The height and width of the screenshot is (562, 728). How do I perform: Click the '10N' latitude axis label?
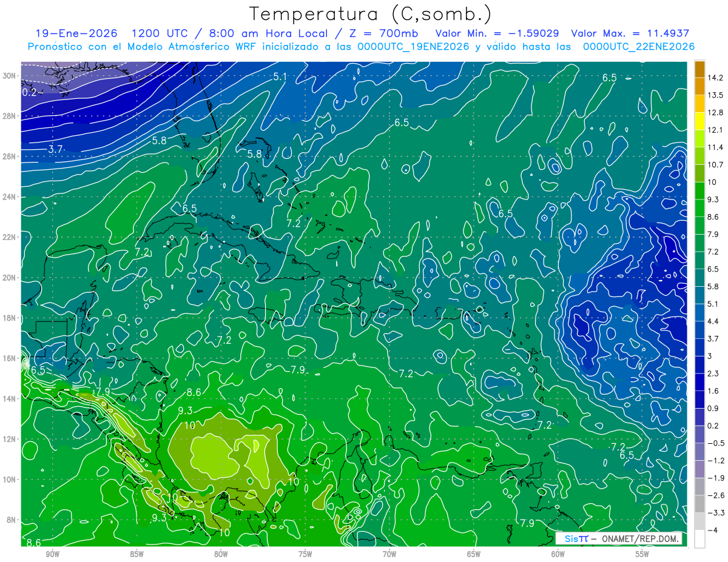tap(10, 480)
